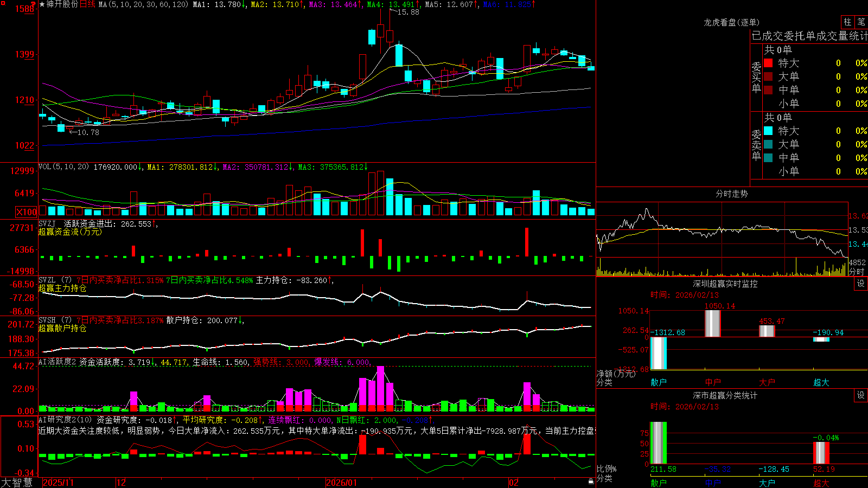
Task: Click MA6: 11.825 value in header
Action: 509,4
